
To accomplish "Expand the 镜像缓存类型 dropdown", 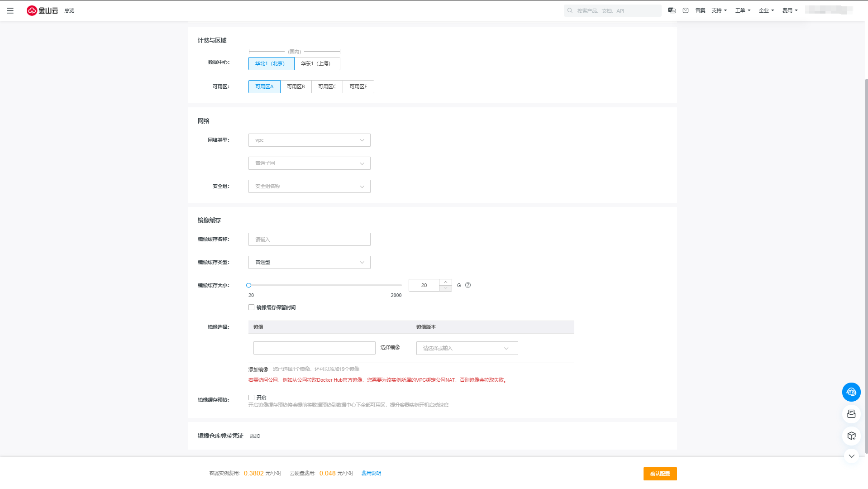I will (309, 263).
